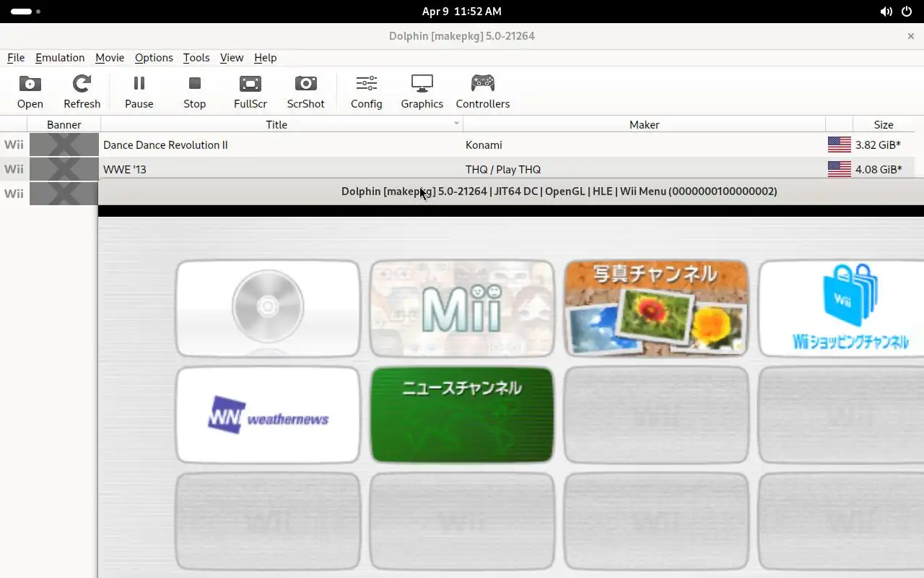Image resolution: width=924 pixels, height=578 pixels.
Task: Click the Open toolbar icon
Action: [30, 92]
